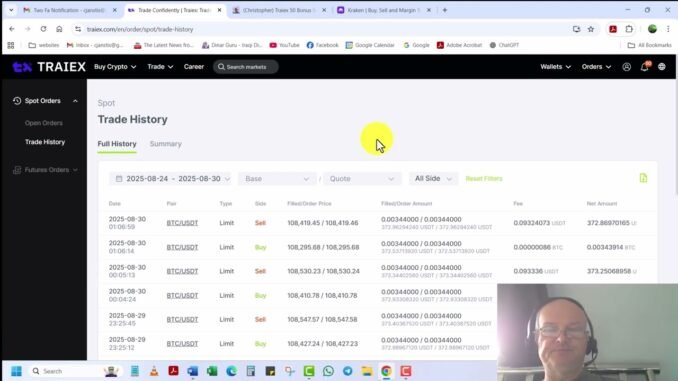This screenshot has height=381, width=678.
Task: Open the All Bookmarks folder
Action: pyautogui.click(x=649, y=45)
